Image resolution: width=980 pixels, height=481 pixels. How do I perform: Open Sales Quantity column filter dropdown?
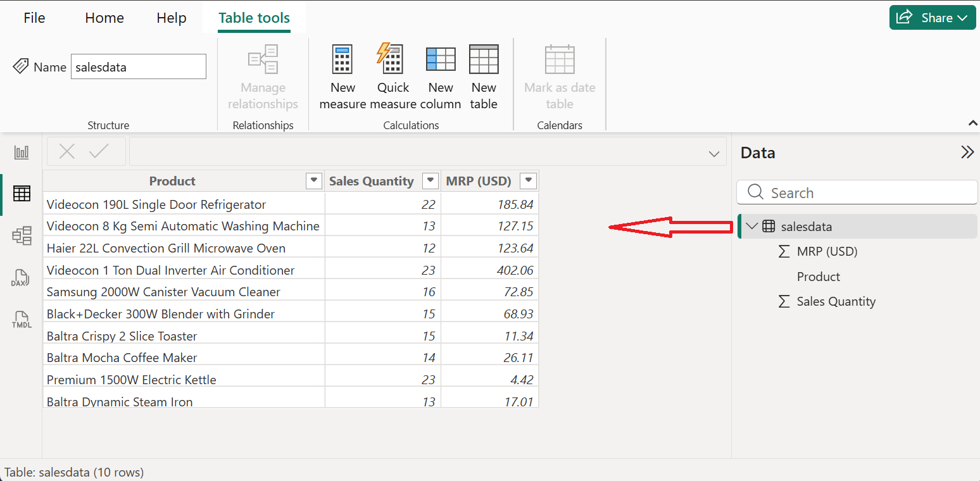coord(430,181)
